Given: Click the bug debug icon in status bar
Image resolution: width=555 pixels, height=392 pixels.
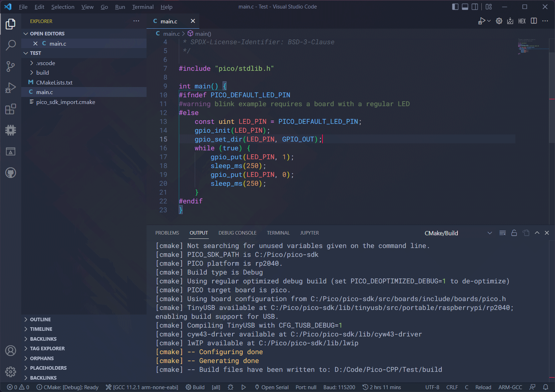Looking at the screenshot, I should [230, 387].
